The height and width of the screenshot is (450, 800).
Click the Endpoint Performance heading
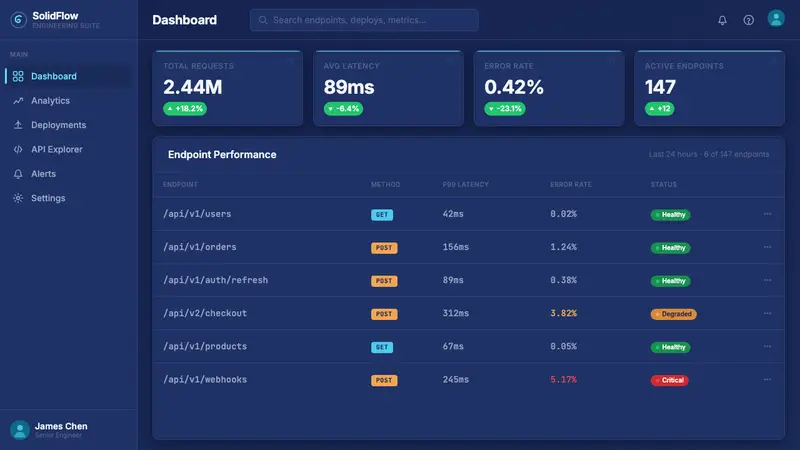pyautogui.click(x=222, y=155)
